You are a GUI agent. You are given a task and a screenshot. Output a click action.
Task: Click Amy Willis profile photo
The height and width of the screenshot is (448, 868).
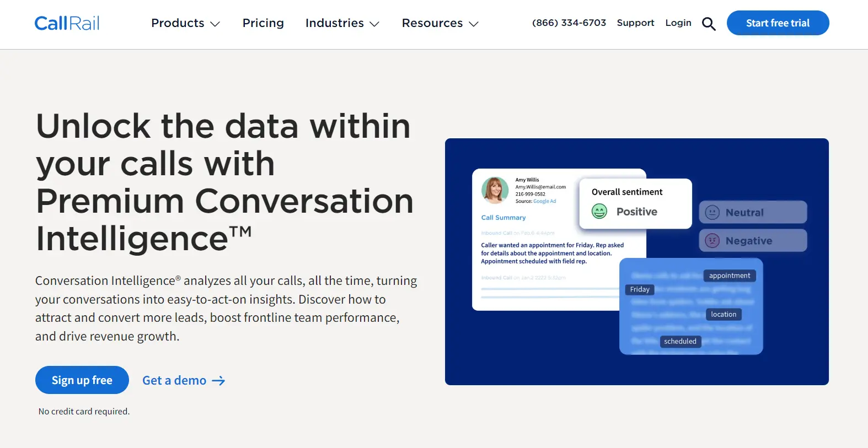coord(495,190)
